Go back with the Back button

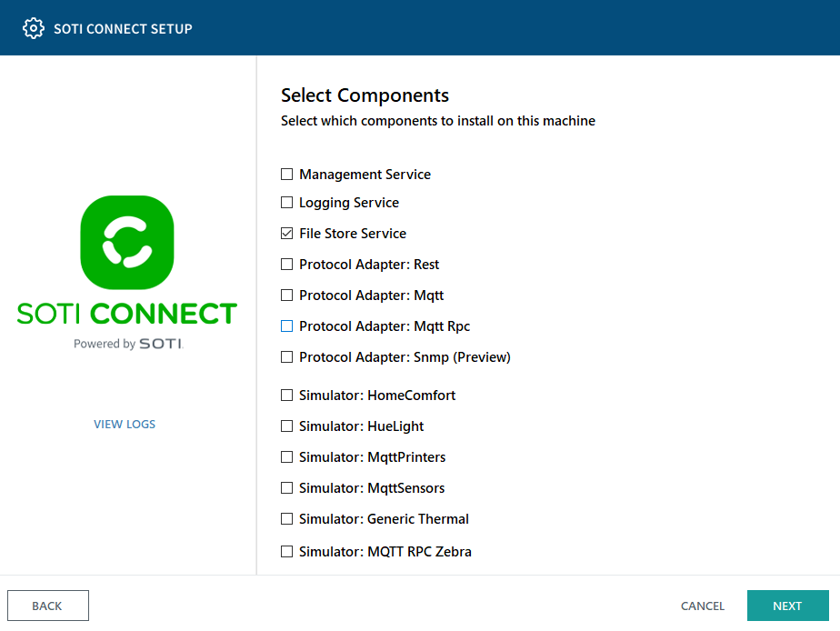click(47, 606)
